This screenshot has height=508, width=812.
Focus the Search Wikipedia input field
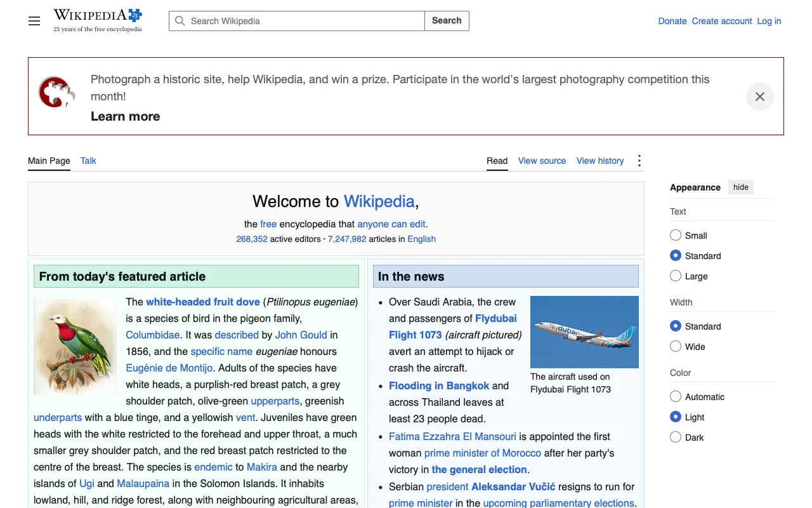click(297, 21)
